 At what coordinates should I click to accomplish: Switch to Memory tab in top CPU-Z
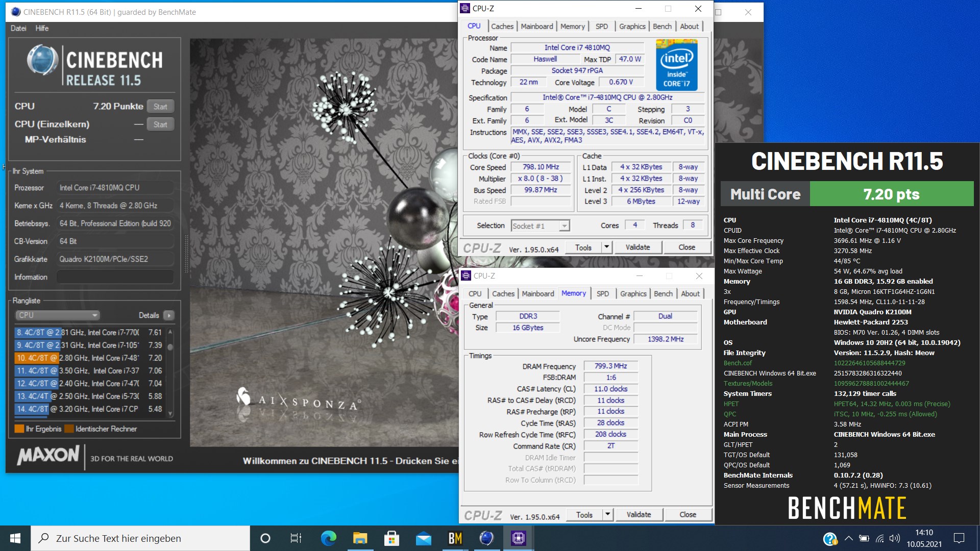(573, 27)
